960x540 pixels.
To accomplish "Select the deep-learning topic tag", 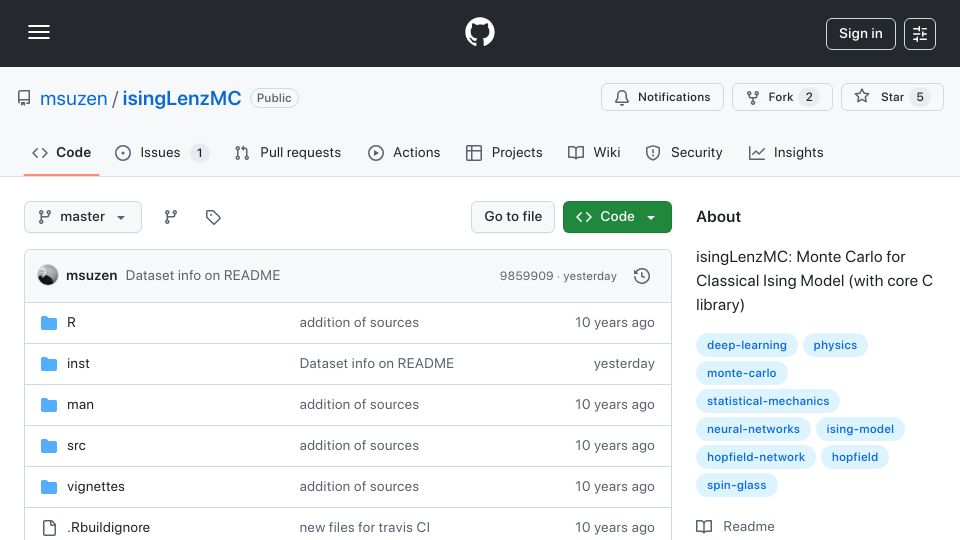I will point(746,345).
